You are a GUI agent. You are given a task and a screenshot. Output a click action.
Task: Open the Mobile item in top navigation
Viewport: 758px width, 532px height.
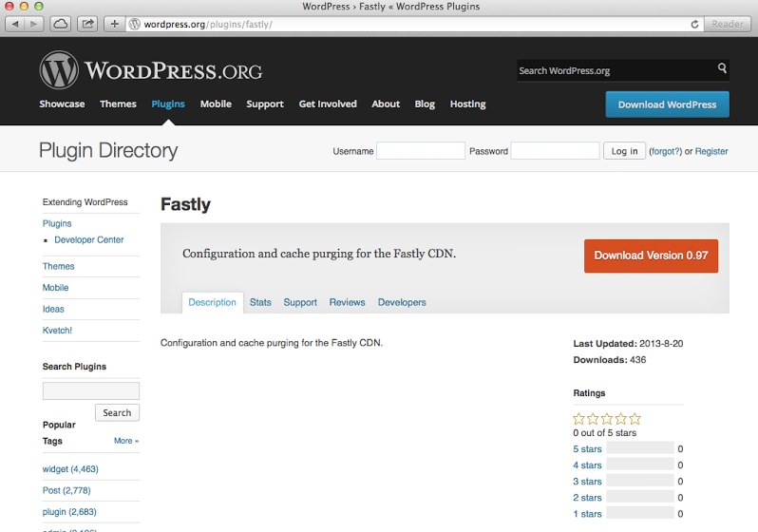point(216,104)
